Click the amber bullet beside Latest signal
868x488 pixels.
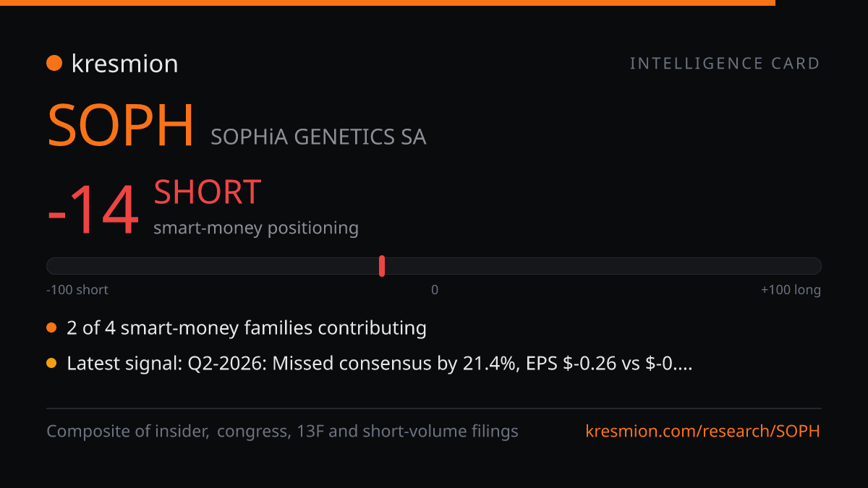coord(51,364)
